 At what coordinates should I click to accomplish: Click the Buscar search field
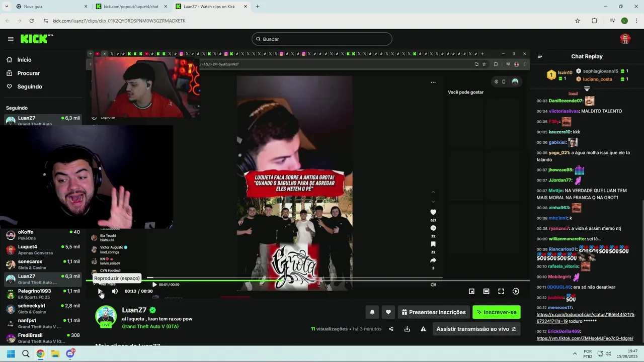click(322, 39)
